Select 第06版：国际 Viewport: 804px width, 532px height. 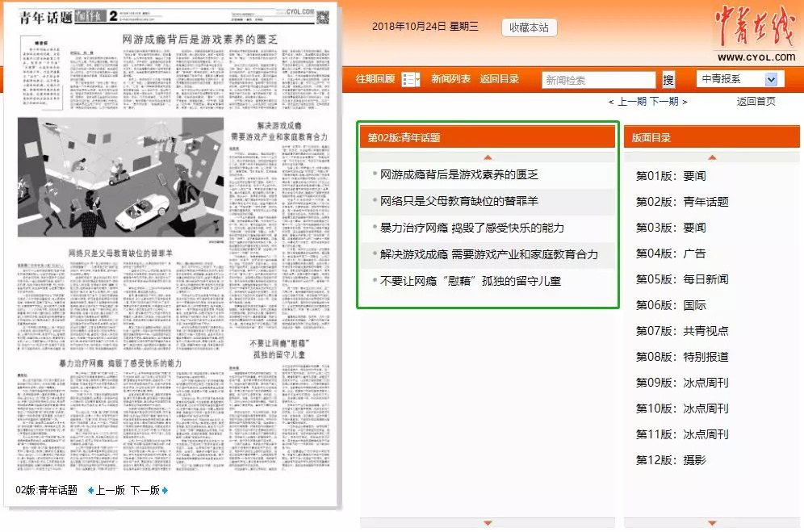pos(671,305)
